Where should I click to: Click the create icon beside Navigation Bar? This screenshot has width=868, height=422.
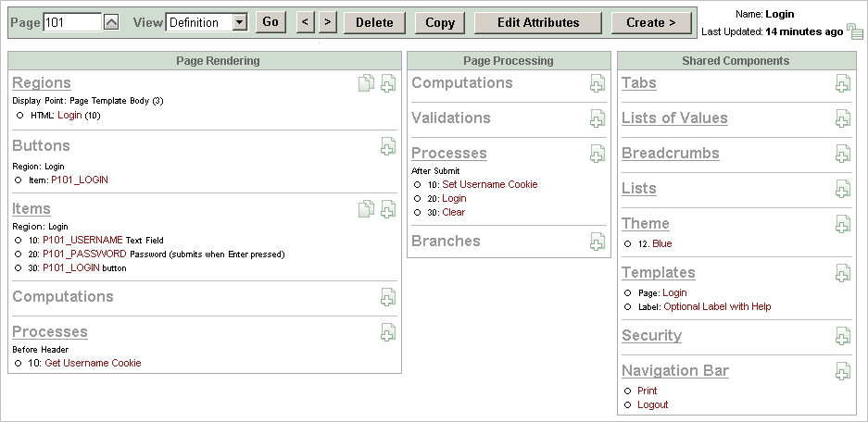(842, 371)
